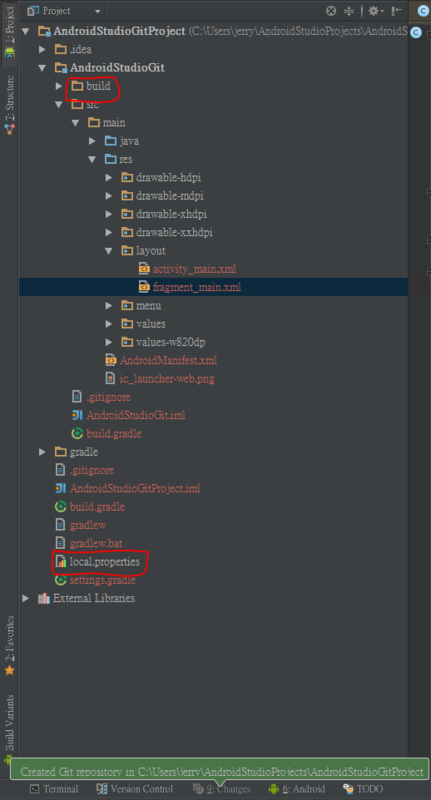Screen dimensions: 431x800
Task: Click the build folder icon
Action: (77, 86)
